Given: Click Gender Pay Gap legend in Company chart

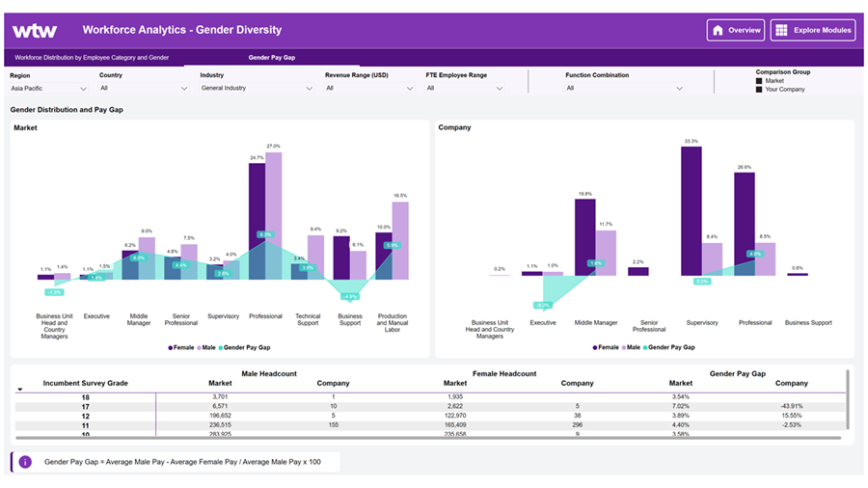Looking at the screenshot, I should coord(668,347).
